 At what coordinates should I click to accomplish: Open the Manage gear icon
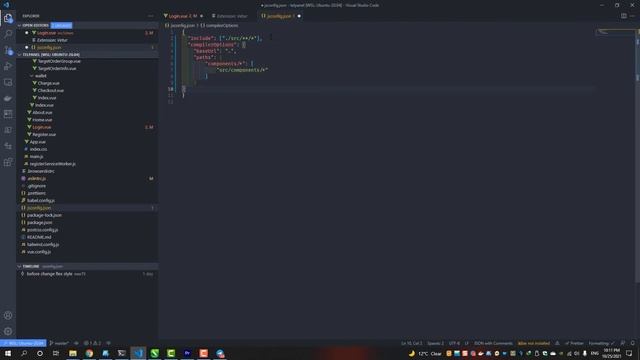click(x=8, y=331)
